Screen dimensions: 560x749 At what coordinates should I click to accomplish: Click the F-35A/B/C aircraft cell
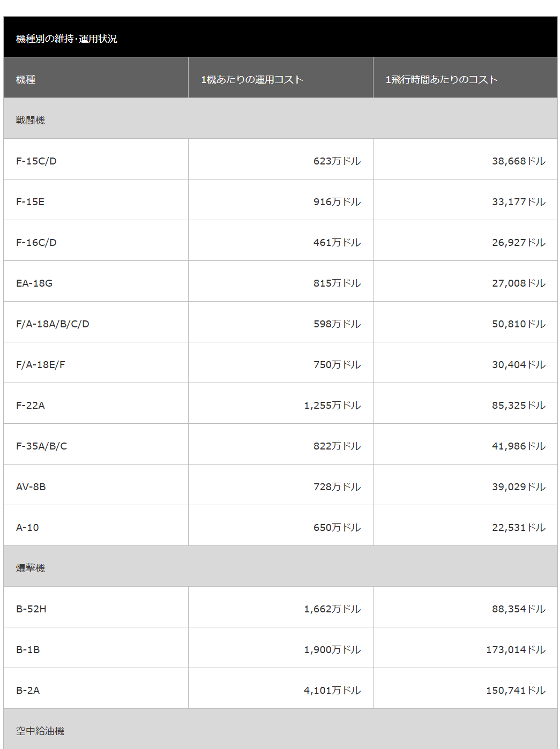coord(42,446)
